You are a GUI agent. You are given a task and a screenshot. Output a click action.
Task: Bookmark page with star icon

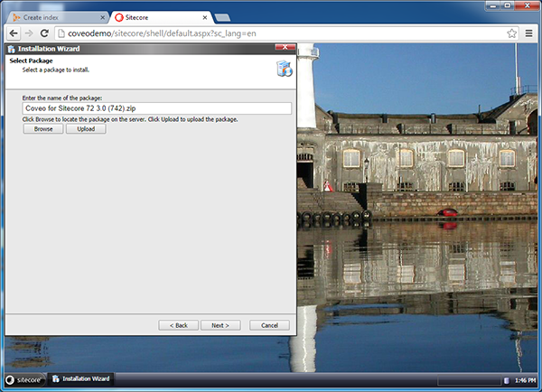coord(511,33)
